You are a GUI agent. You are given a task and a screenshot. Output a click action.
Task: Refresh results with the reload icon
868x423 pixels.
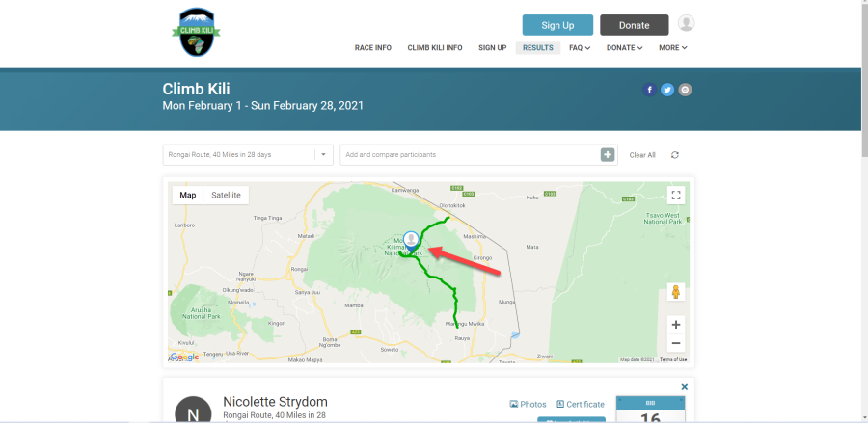(x=675, y=155)
